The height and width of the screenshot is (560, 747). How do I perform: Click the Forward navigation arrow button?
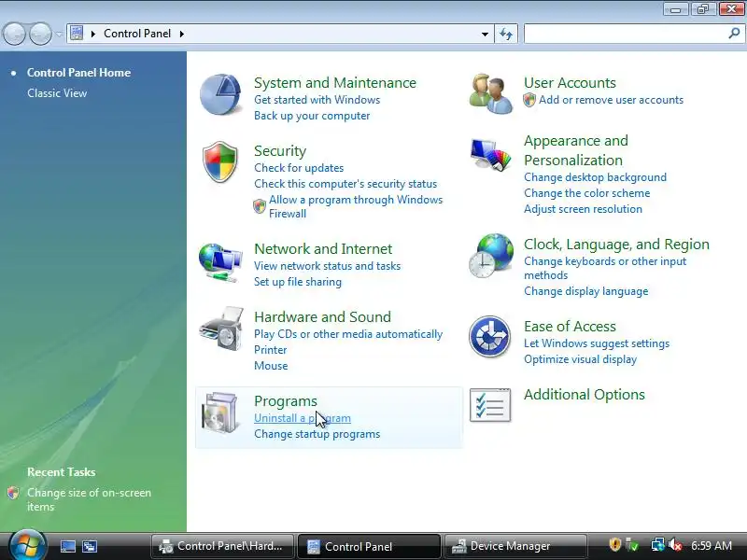click(x=40, y=34)
